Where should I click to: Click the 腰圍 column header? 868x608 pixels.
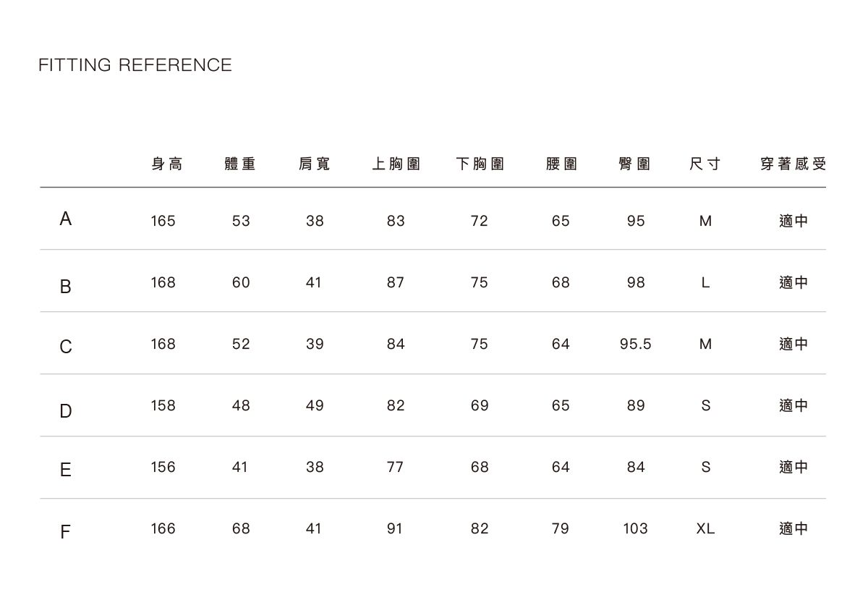point(561,164)
